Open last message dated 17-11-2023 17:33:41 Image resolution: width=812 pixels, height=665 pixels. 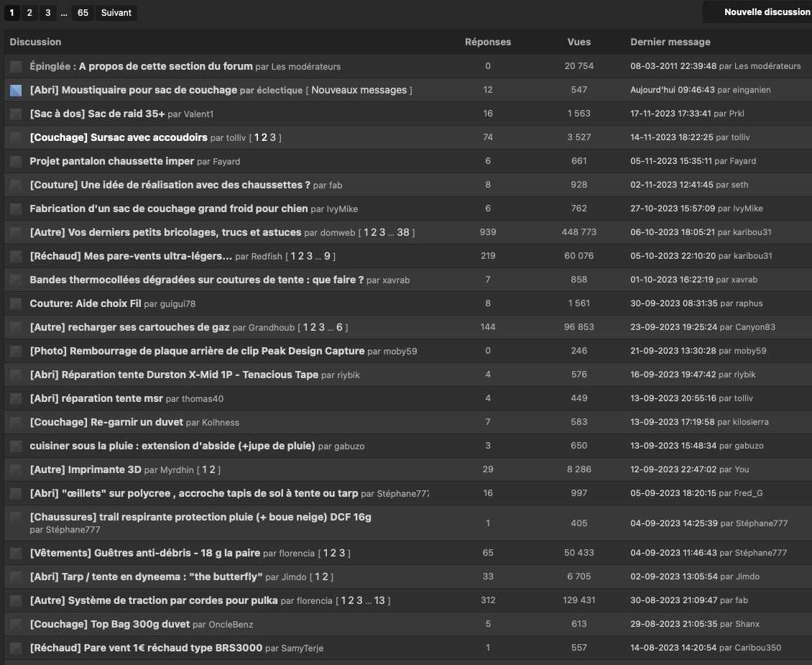[x=670, y=114]
